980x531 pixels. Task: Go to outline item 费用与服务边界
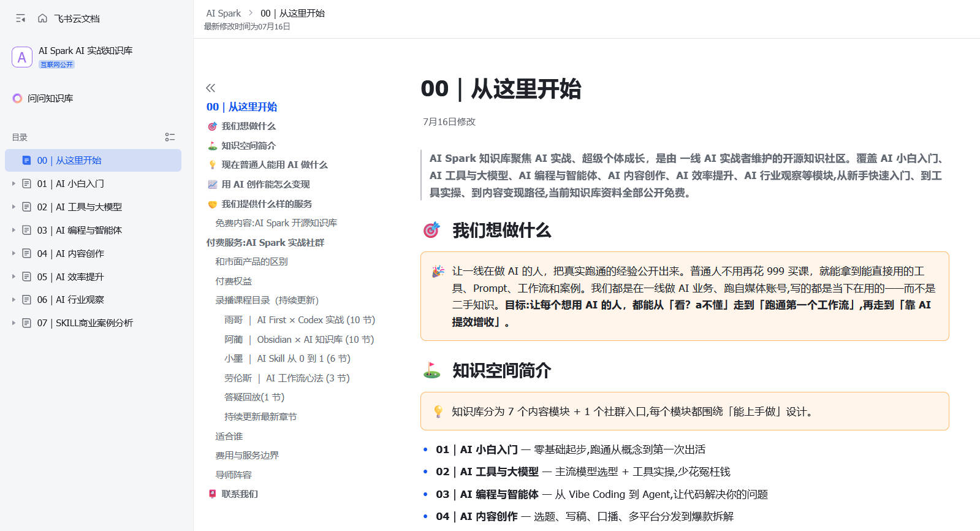pyautogui.click(x=247, y=456)
